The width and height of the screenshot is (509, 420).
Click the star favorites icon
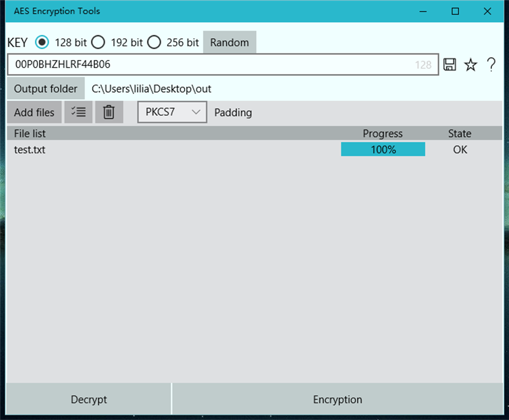[471, 64]
